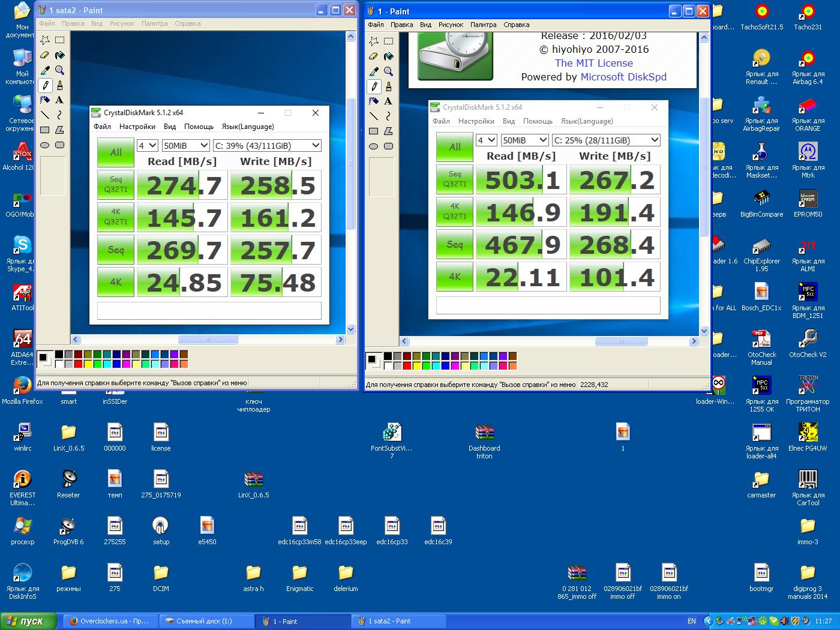Pick the Fill bucket tool in sata2 Paint
The image size is (840, 630).
click(59, 55)
